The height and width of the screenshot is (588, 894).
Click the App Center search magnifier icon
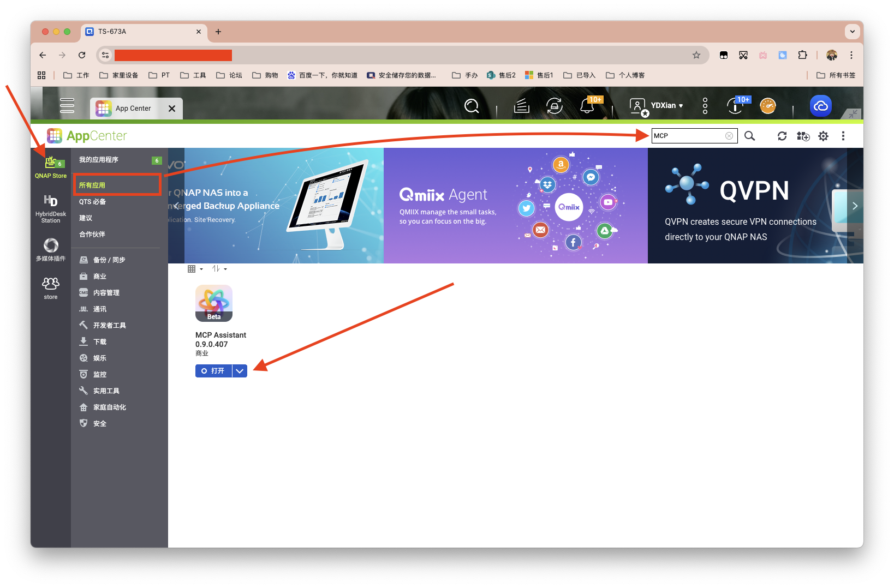tap(749, 136)
